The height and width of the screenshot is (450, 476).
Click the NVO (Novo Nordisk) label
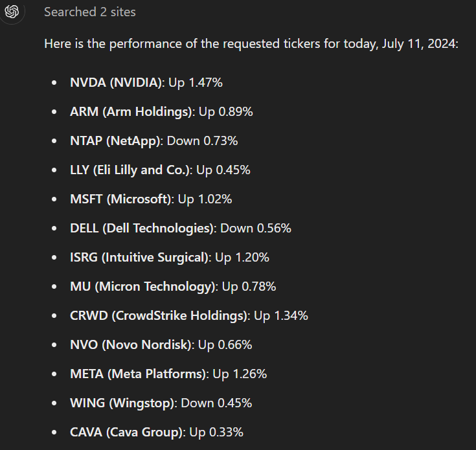coord(131,344)
